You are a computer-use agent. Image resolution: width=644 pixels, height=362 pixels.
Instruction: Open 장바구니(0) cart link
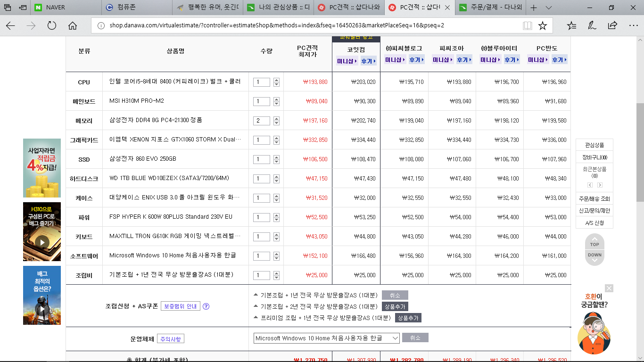tap(594, 157)
